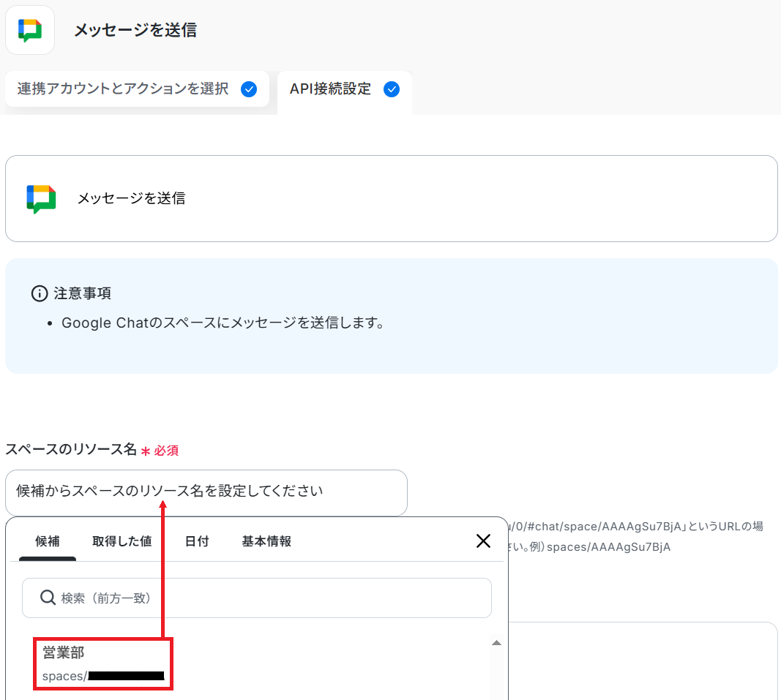Open the 日付 tab
The image size is (781, 700).
(196, 541)
